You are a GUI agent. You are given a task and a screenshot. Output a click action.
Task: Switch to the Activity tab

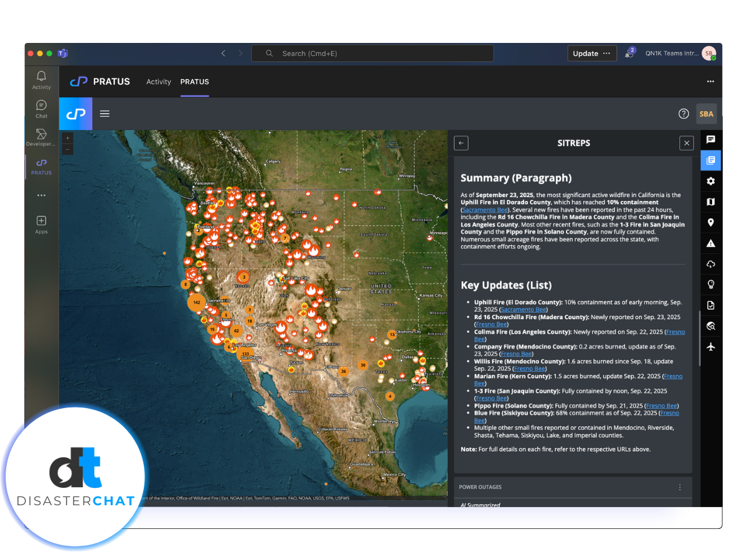[x=158, y=82]
